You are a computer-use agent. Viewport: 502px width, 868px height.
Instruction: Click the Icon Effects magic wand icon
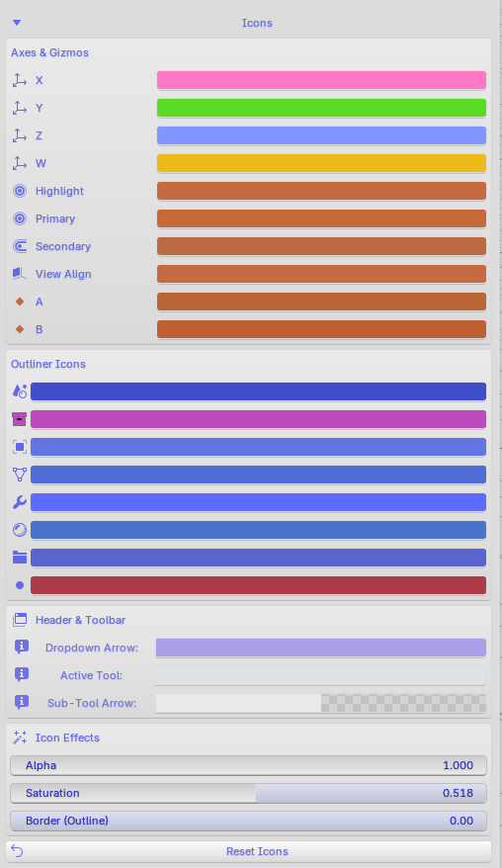pyautogui.click(x=20, y=738)
